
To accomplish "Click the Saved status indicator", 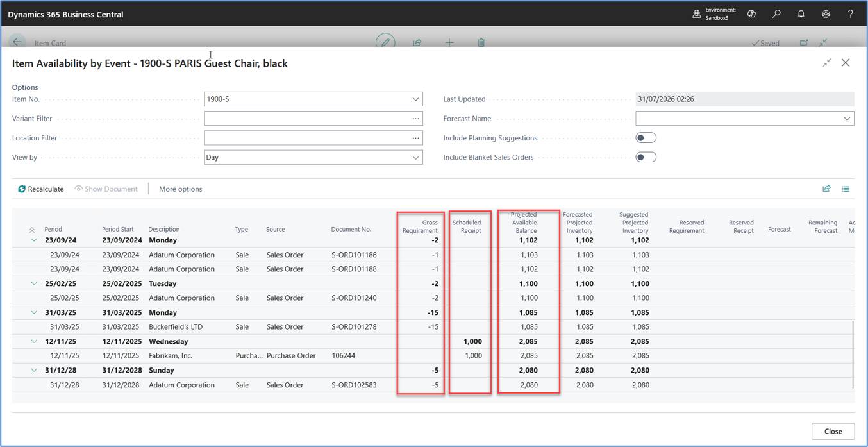I will (x=765, y=43).
